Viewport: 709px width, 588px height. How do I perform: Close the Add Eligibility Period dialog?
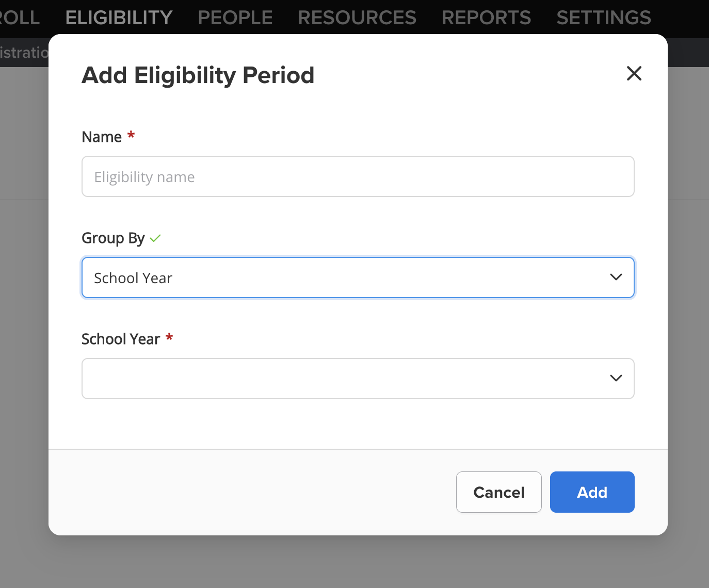(634, 73)
